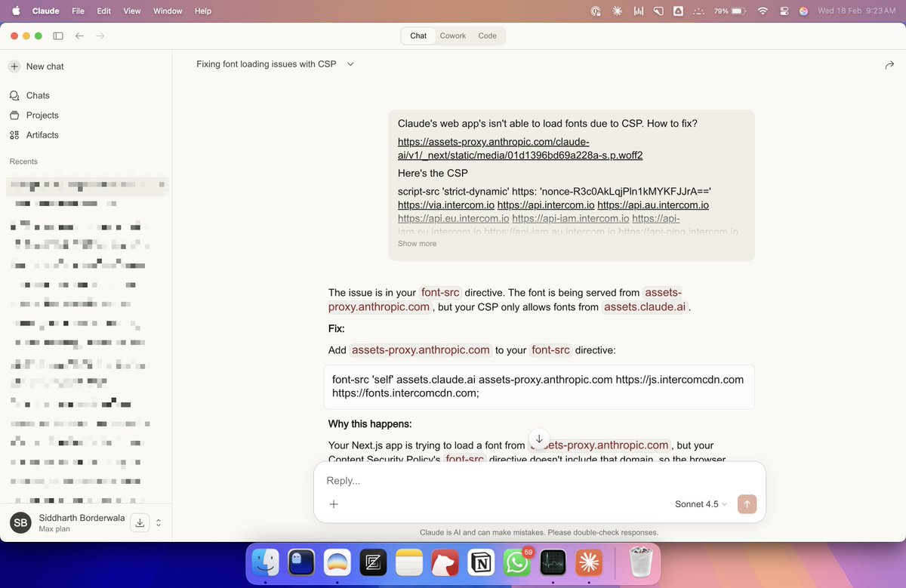Click the Wi-Fi menu bar icon
Image resolution: width=906 pixels, height=588 pixels.
(x=763, y=11)
